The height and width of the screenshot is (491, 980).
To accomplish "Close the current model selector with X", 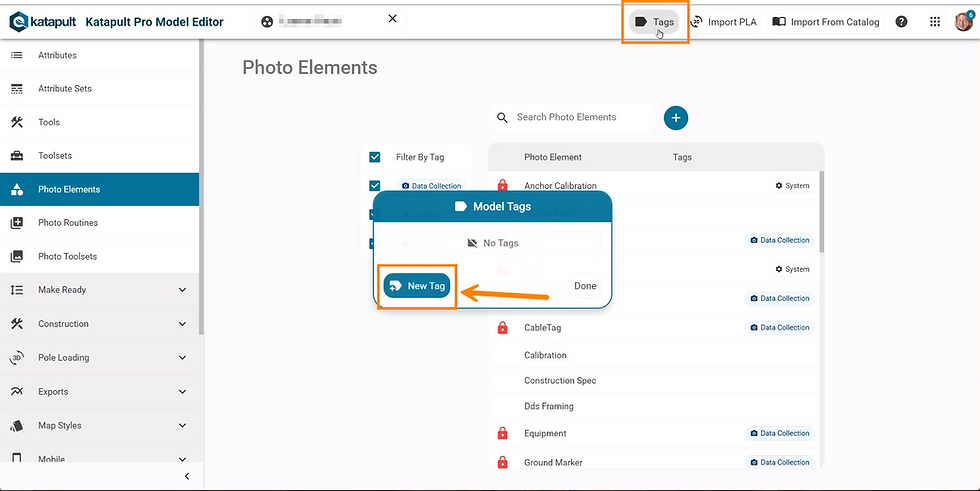I will (x=392, y=19).
